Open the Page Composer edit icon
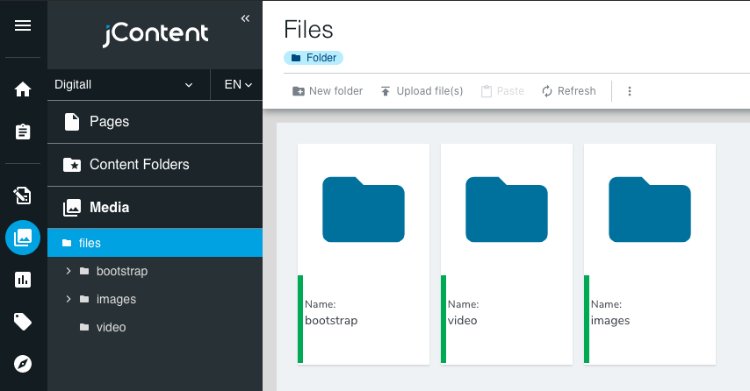This screenshot has width=750, height=391. (23, 195)
